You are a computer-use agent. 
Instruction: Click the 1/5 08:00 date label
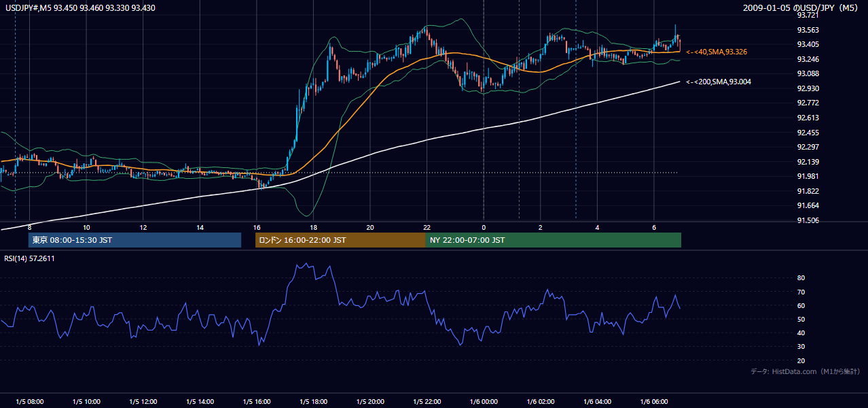29,402
